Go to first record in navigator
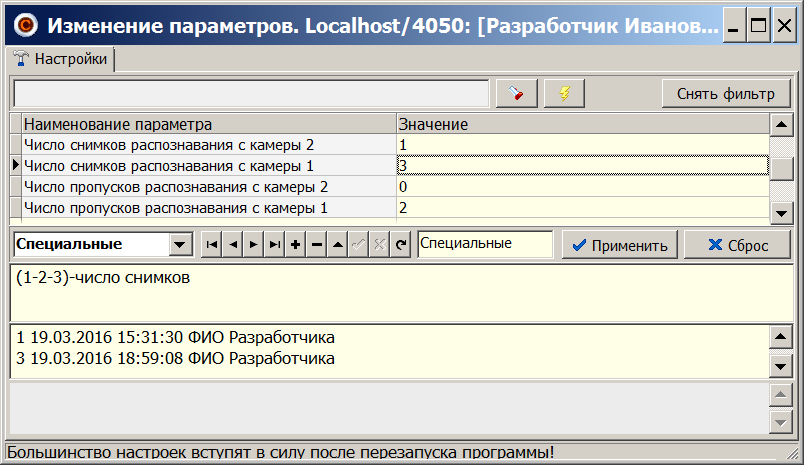804x465 pixels. click(x=211, y=245)
